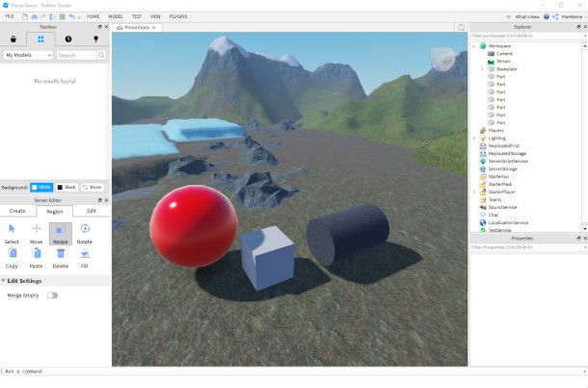Click the What's New link
This screenshot has width=588, height=388.
(x=527, y=17)
